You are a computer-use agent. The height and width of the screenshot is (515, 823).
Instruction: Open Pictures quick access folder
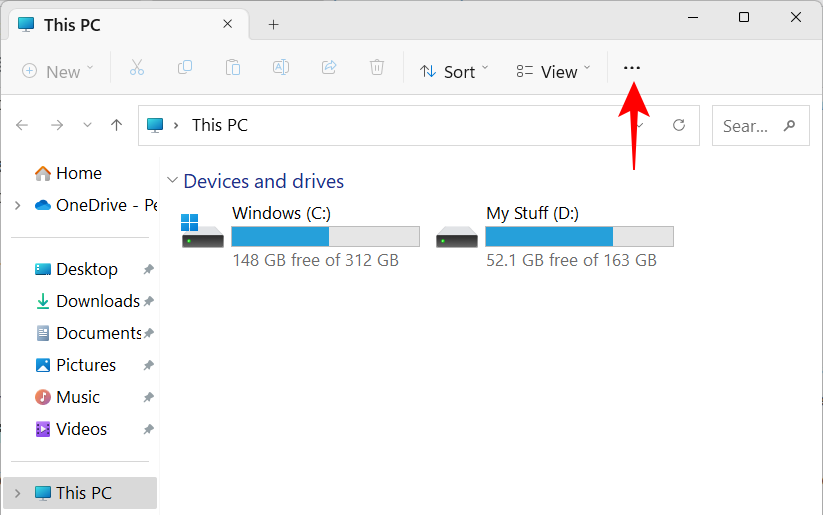tap(76, 365)
